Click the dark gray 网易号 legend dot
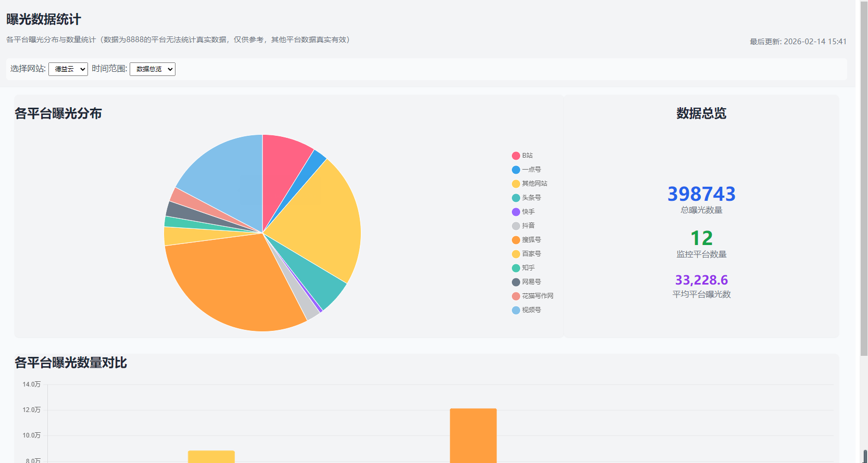Viewport: 868px width, 463px height. pyautogui.click(x=515, y=282)
